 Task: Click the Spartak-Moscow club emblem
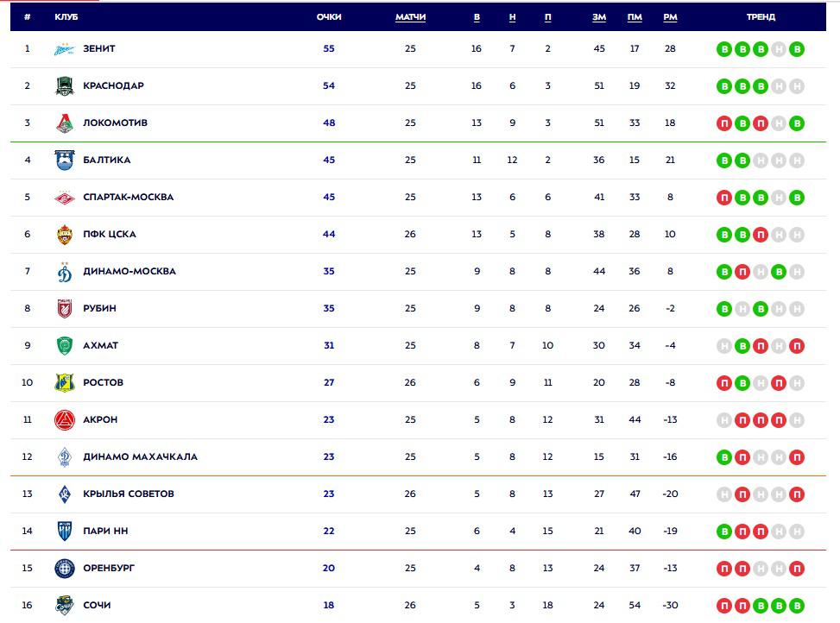click(x=65, y=198)
